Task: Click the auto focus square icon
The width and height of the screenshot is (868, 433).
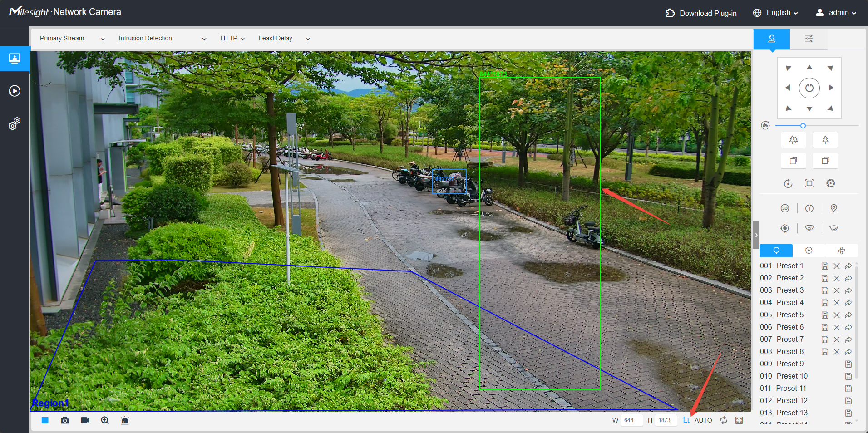Action: [x=809, y=183]
